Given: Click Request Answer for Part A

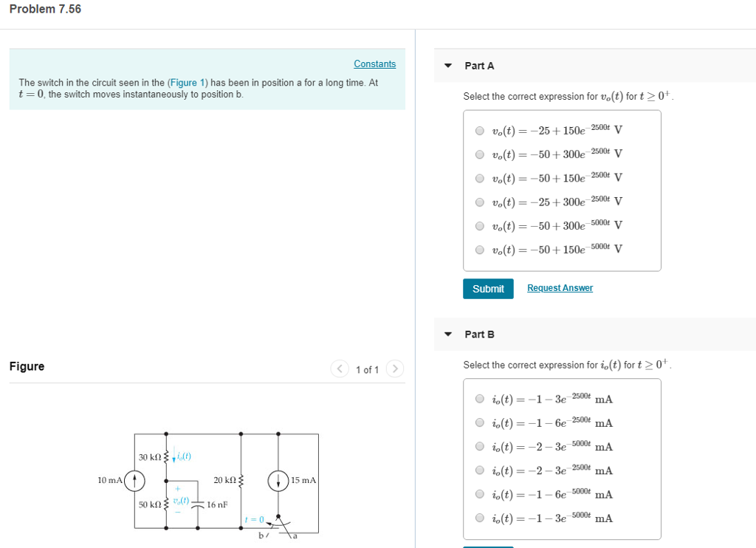Looking at the screenshot, I should click(560, 287).
